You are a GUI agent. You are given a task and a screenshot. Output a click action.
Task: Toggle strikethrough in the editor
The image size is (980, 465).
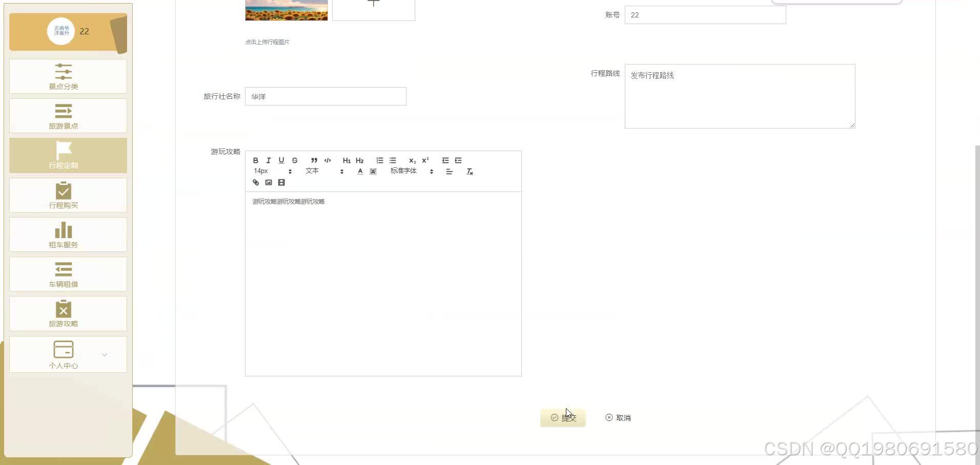coord(295,160)
